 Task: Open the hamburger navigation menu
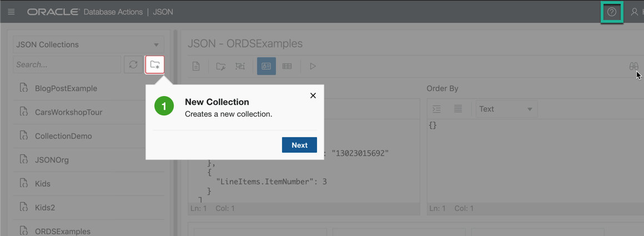12,12
